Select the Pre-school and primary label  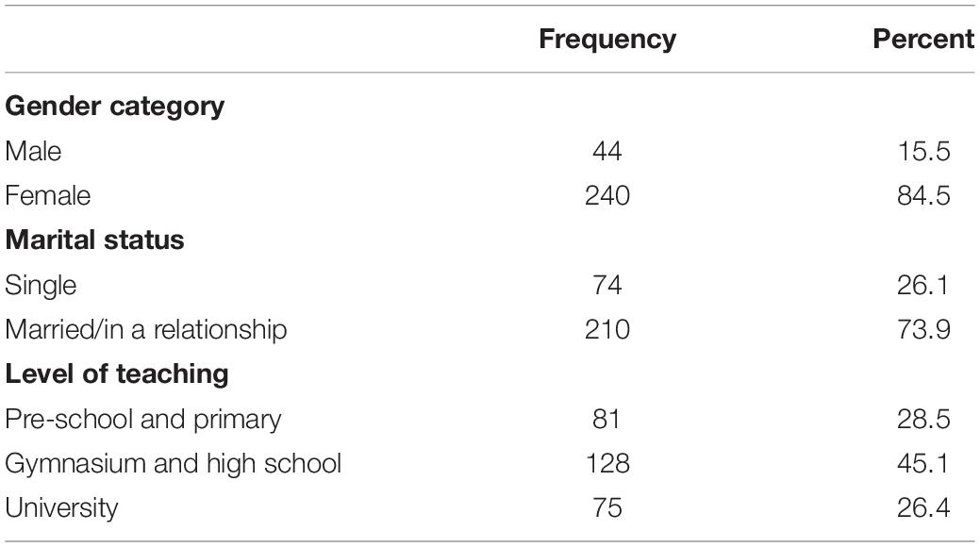[x=143, y=420]
